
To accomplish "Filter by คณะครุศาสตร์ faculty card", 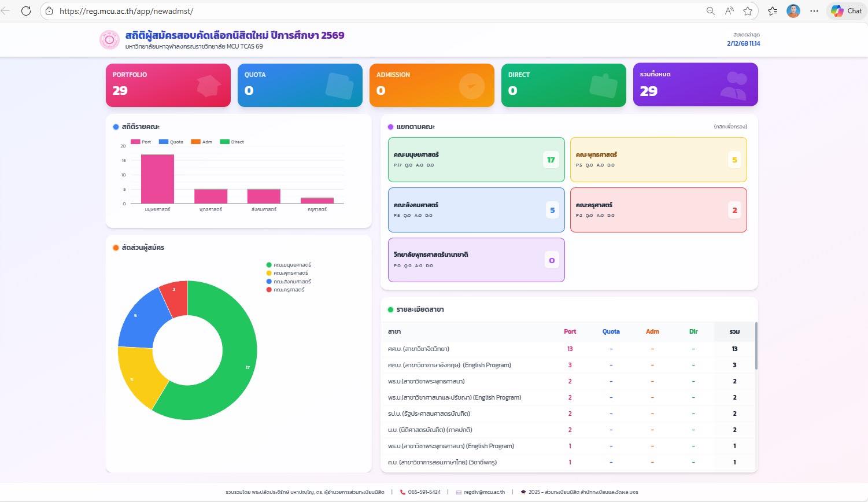I will tap(658, 210).
